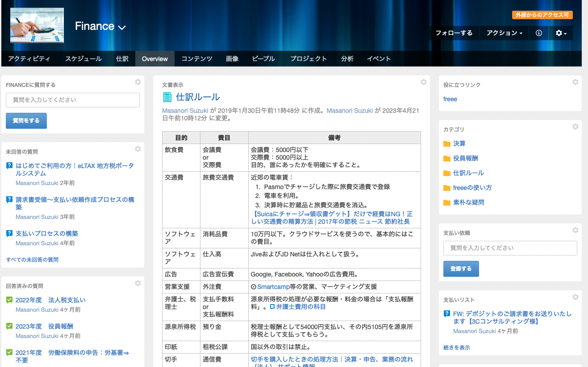
Task: Click the すべての未回答の質問 link
Action: [x=32, y=260]
